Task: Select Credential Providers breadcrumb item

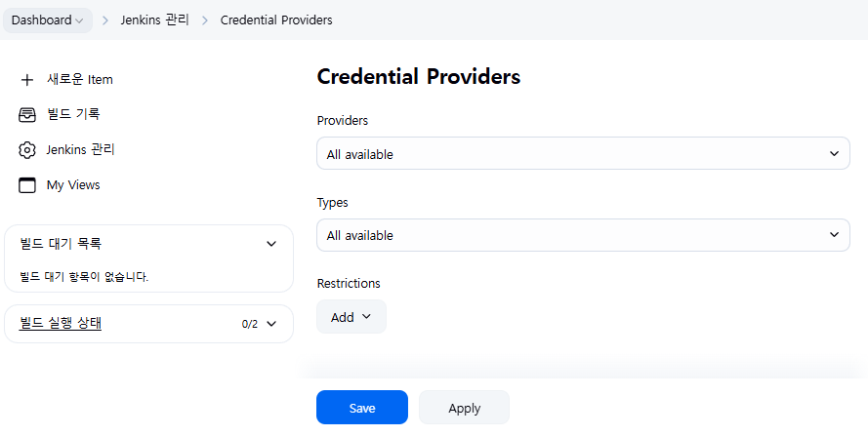Action: [x=276, y=20]
